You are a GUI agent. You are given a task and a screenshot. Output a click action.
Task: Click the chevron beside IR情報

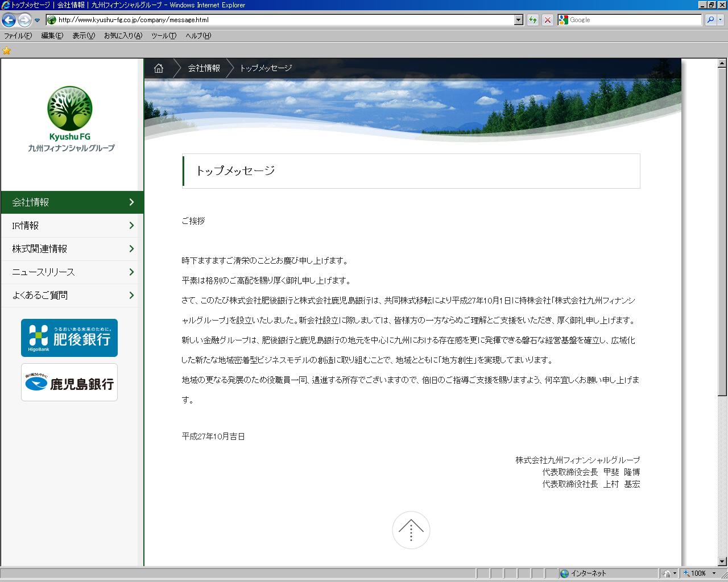[131, 226]
